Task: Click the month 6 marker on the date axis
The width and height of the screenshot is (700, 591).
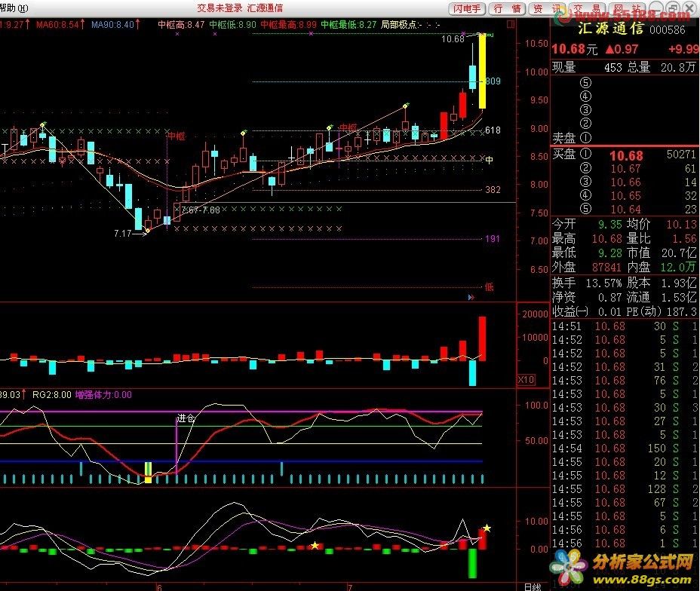Action: point(159,587)
